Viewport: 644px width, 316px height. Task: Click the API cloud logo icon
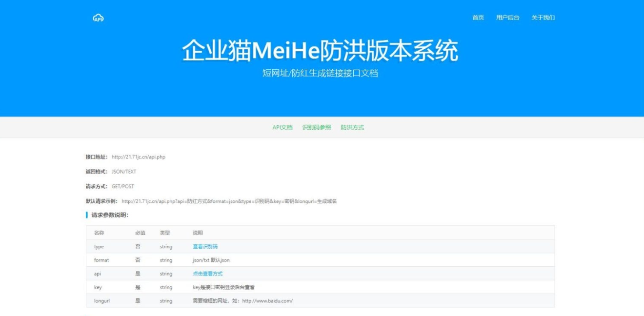[98, 18]
